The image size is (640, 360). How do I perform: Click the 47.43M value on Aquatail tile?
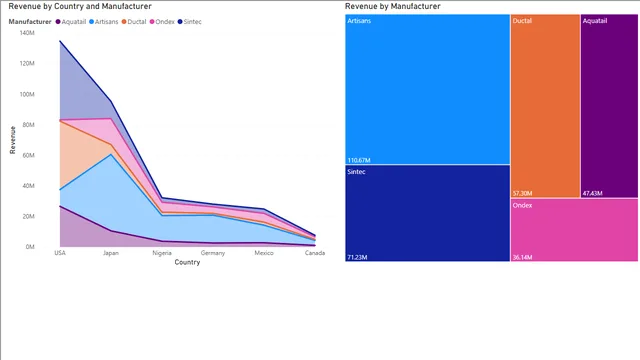click(x=593, y=193)
